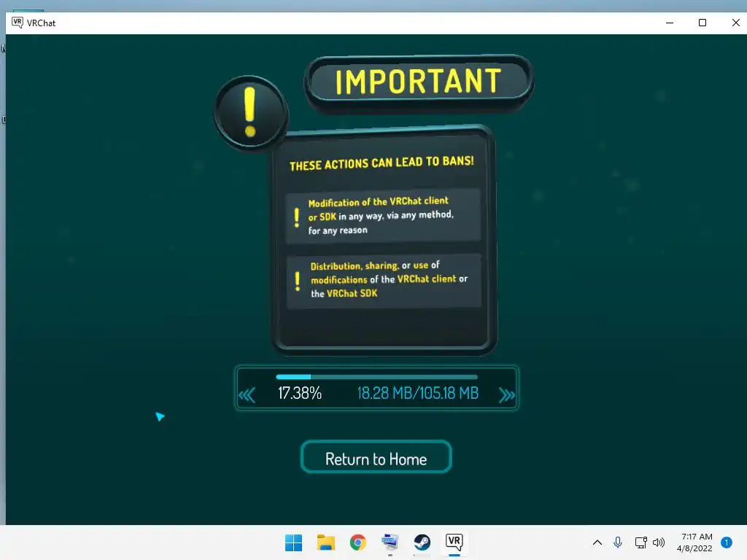Click the 18.28 MB/105.18 MB text
747x560 pixels.
pyautogui.click(x=418, y=393)
